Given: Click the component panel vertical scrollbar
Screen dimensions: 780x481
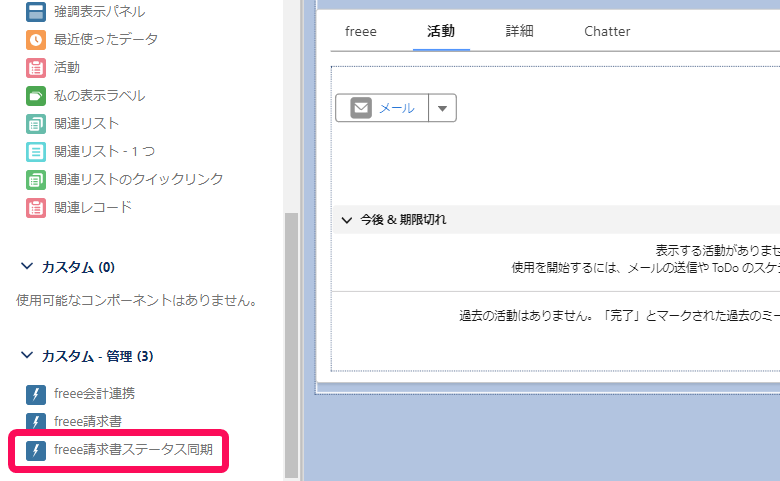Looking at the screenshot, I should pos(292,345).
